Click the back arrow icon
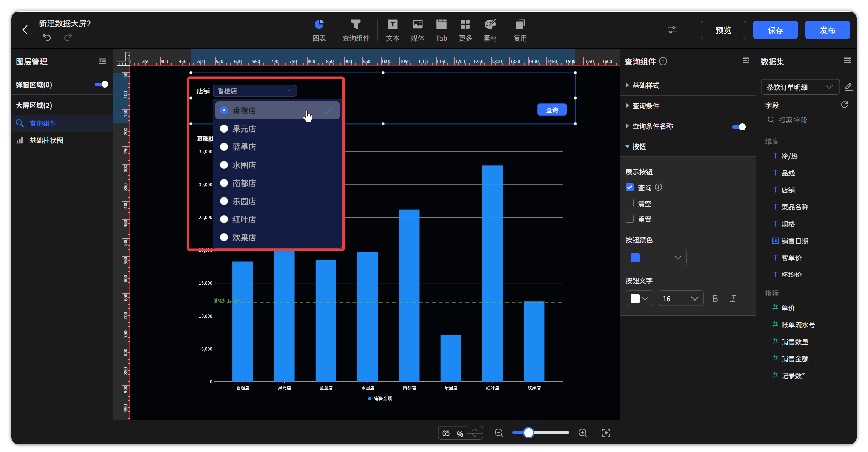 tap(25, 30)
